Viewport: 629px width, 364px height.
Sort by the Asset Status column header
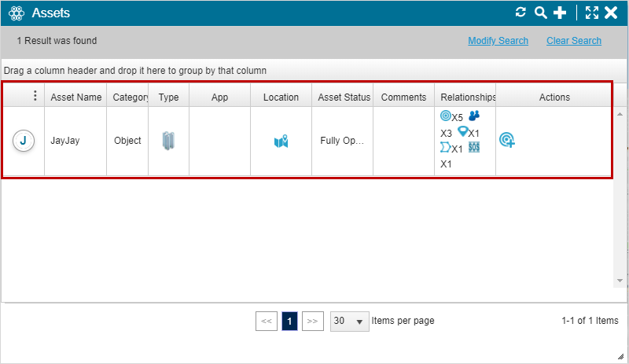(x=344, y=97)
